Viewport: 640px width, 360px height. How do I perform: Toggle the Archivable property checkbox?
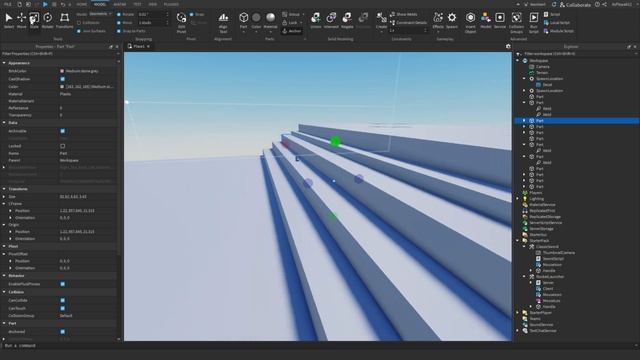[62, 131]
